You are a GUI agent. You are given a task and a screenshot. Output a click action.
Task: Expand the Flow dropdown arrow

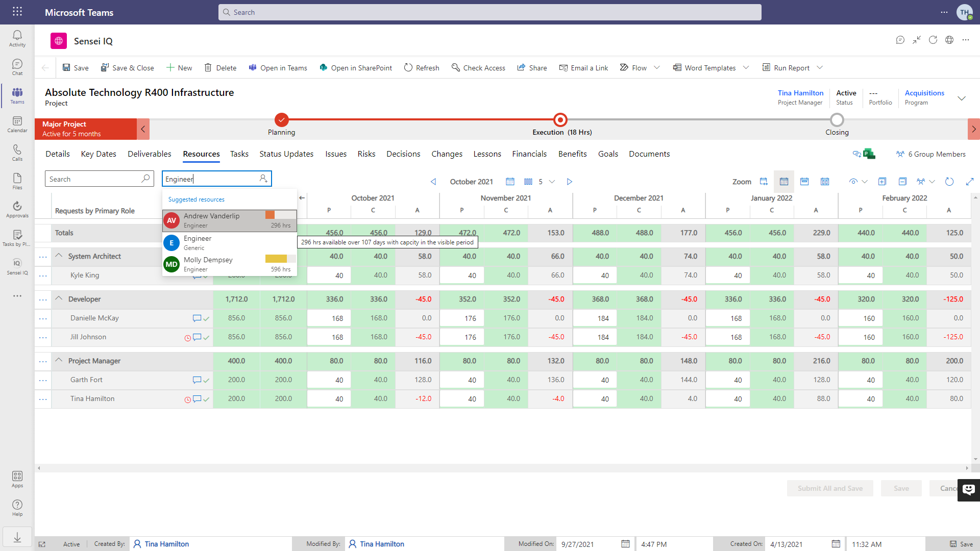pyautogui.click(x=657, y=67)
